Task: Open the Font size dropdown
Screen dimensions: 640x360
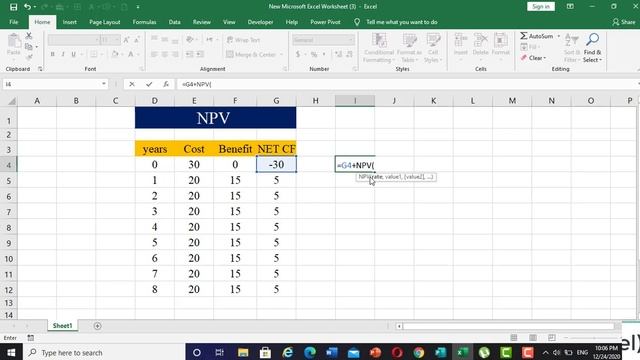Action: pyautogui.click(x=118, y=40)
